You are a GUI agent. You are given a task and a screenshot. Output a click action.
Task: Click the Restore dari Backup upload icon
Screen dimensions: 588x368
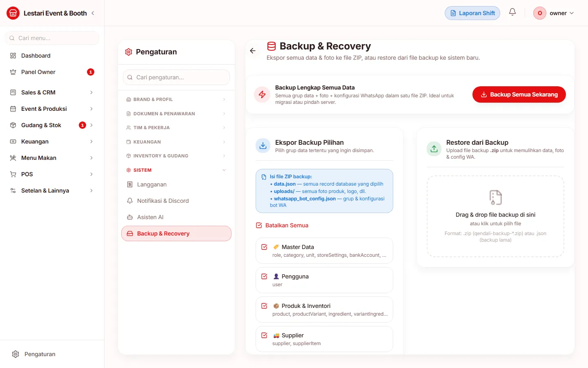[x=434, y=149]
